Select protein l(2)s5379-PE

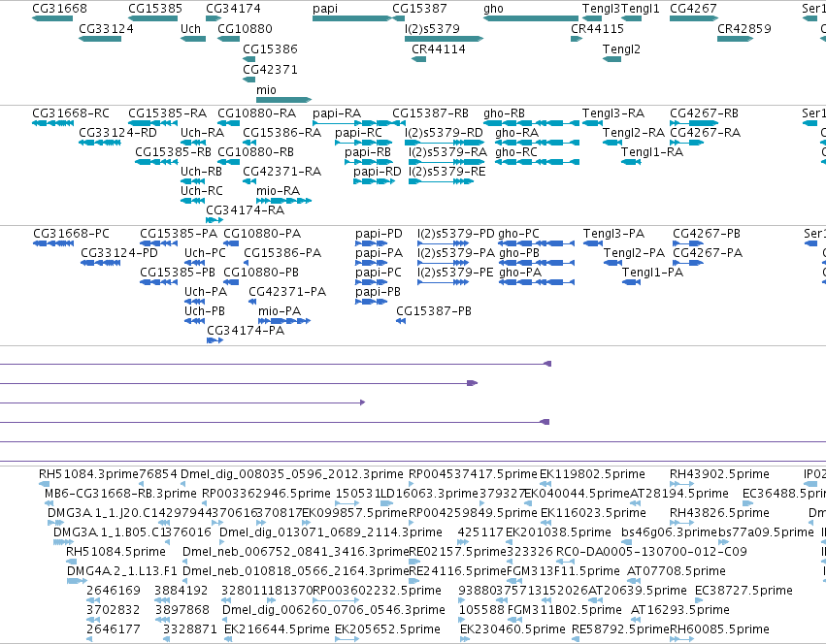(x=455, y=273)
